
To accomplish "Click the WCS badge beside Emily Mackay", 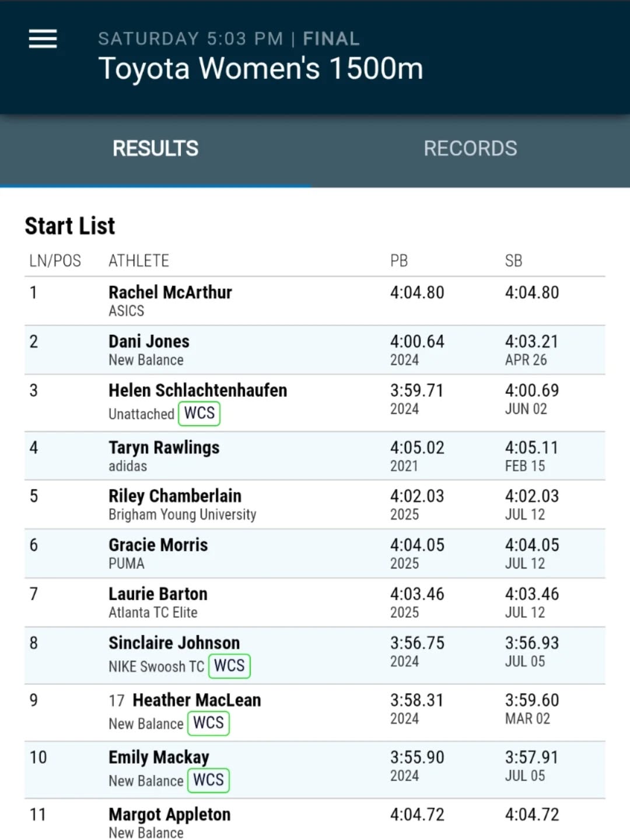I will (208, 780).
